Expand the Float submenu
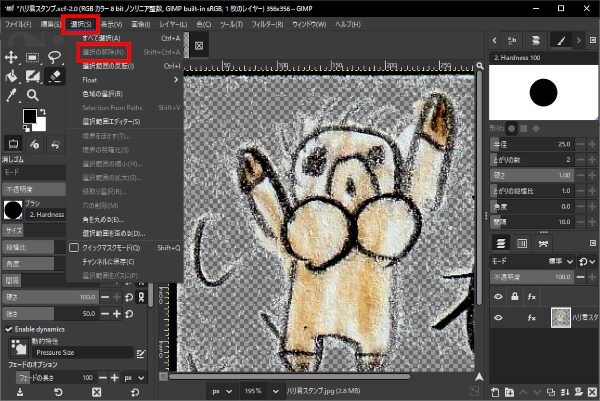Viewport: 600px width, 401px height. click(x=125, y=80)
